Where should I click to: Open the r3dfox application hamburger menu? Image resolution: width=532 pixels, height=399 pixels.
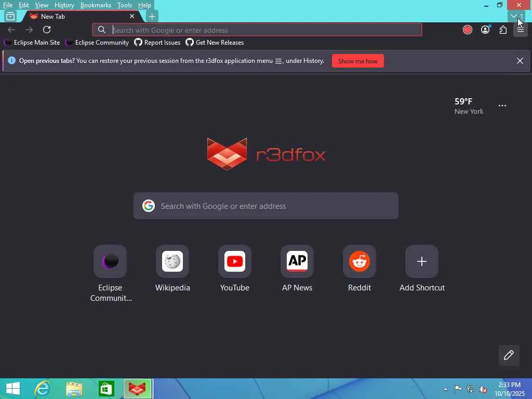click(x=521, y=30)
